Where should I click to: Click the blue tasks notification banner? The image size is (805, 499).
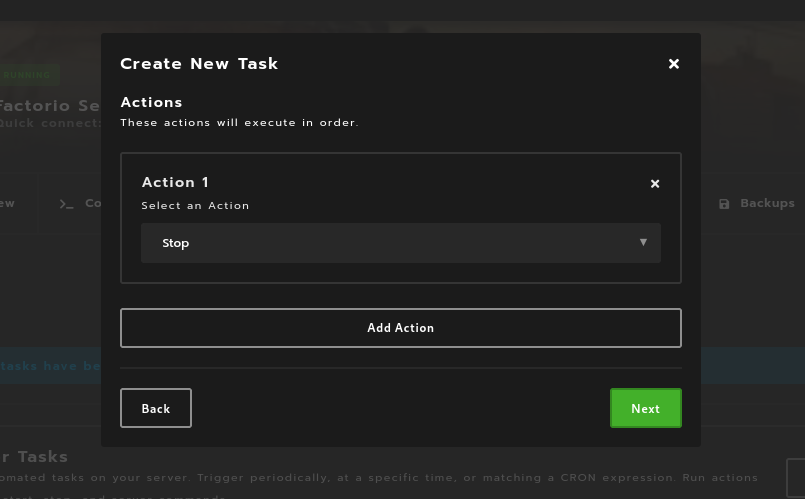[x=50, y=366]
